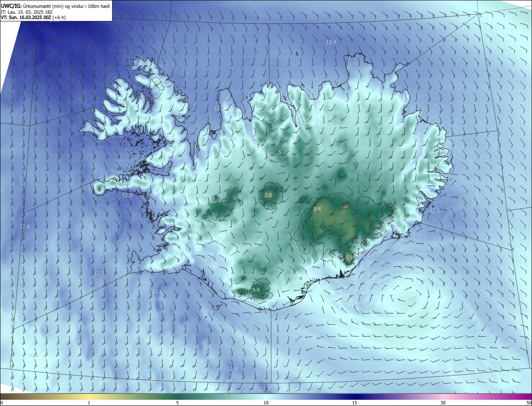Click the 4.4 value on the southern glacier
The image size is (532, 406).
(256, 290)
